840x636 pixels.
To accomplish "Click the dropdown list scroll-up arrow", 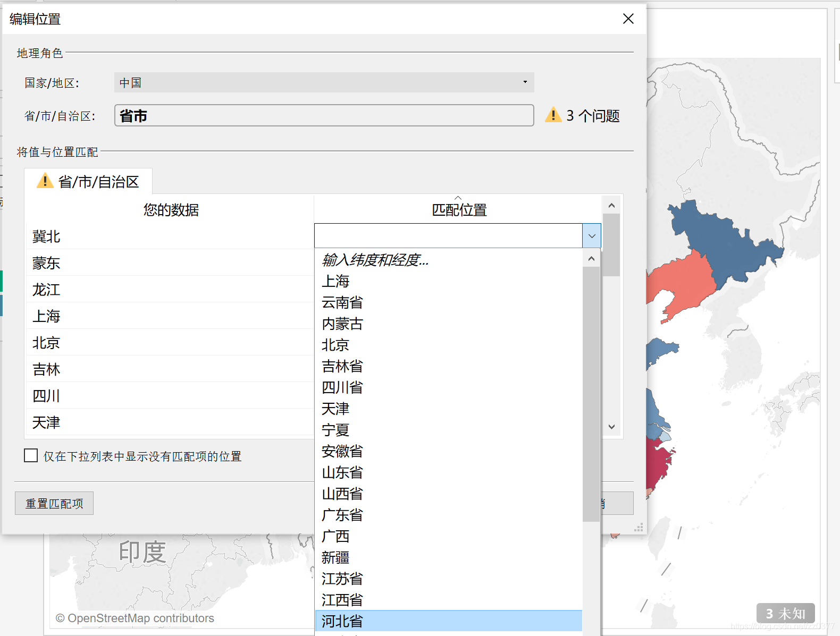I will [591, 259].
